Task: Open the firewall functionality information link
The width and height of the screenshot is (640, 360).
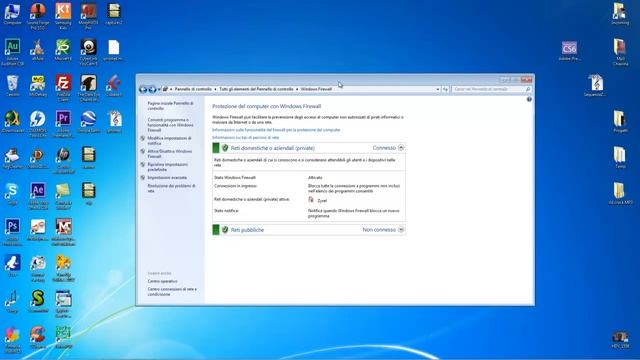Action: point(276,130)
